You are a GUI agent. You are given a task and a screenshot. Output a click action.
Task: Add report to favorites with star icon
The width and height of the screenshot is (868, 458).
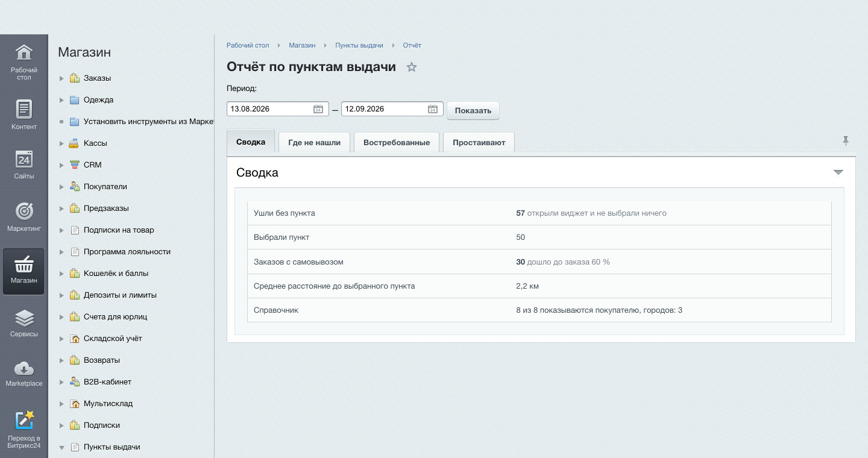pos(412,67)
